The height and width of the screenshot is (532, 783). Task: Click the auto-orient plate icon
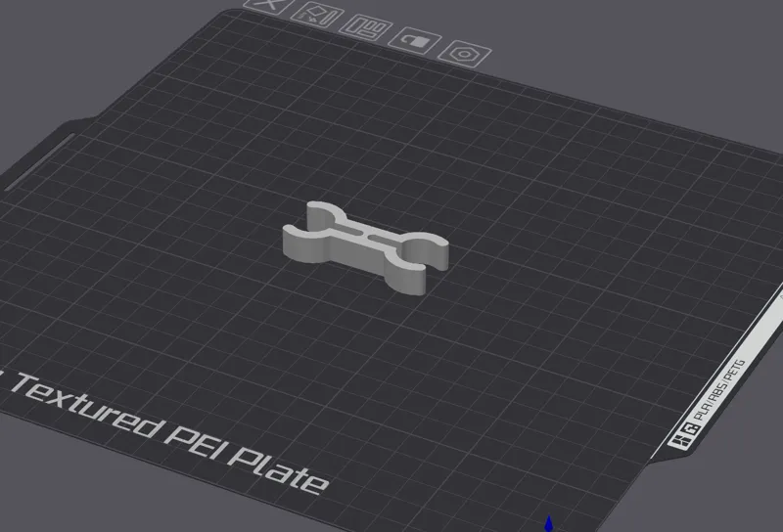[317, 15]
